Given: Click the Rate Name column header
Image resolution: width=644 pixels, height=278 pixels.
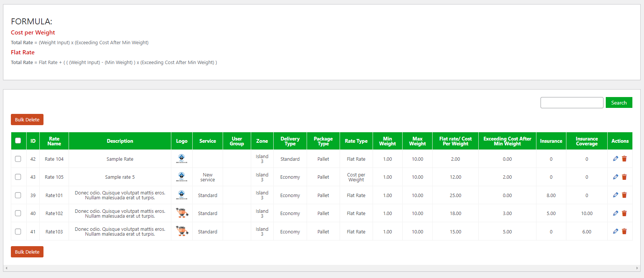Looking at the screenshot, I should tap(54, 141).
